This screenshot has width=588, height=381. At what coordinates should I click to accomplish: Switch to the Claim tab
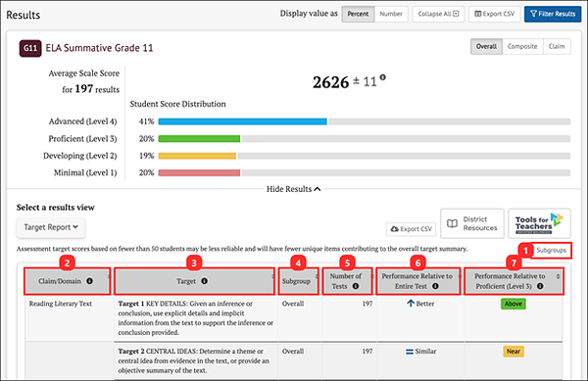(x=557, y=46)
